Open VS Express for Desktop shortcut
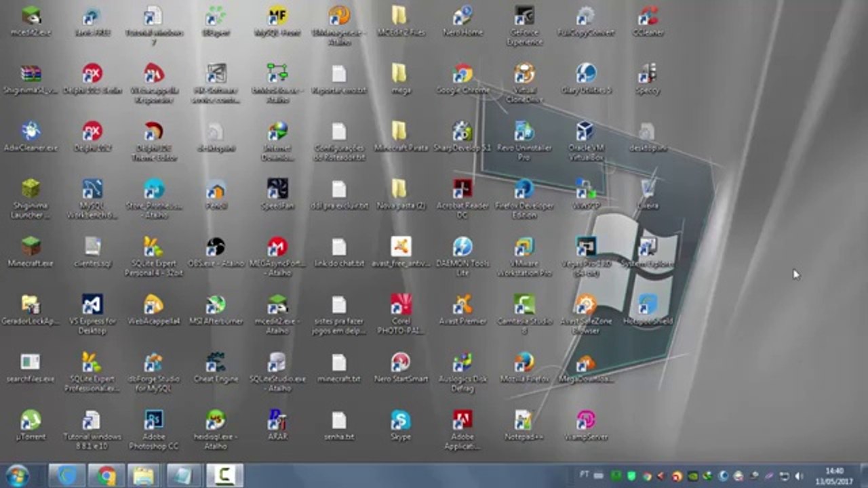This screenshot has height=488, width=868. (92, 314)
